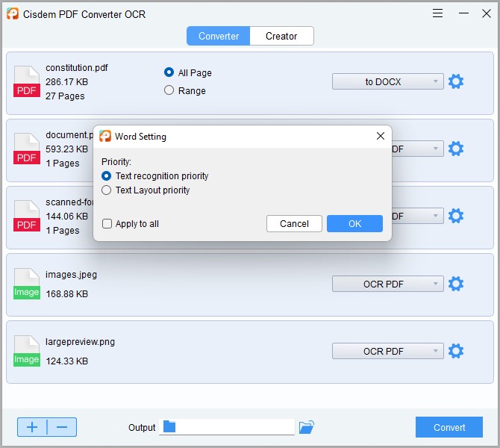Click the Convert button
The width and height of the screenshot is (500, 448).
449,427
